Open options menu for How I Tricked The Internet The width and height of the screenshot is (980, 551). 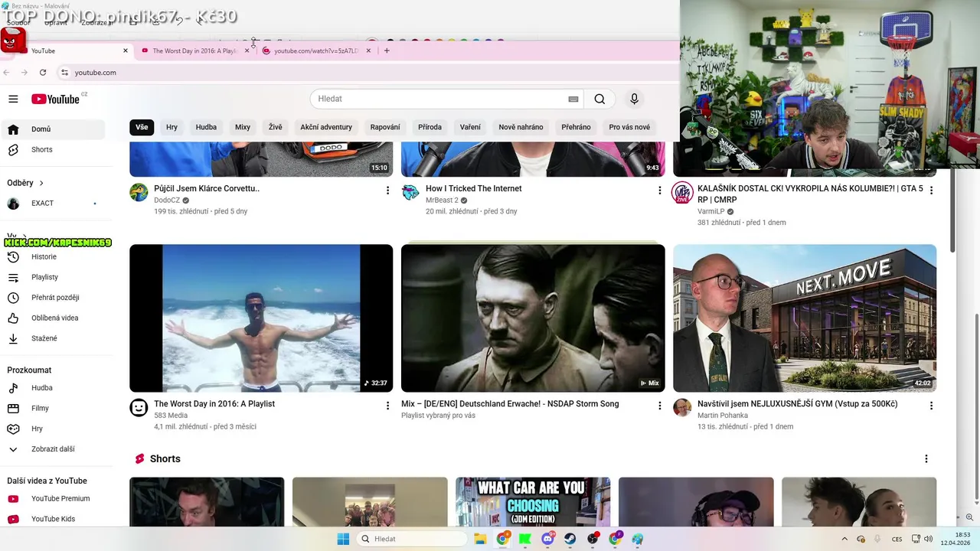click(659, 191)
